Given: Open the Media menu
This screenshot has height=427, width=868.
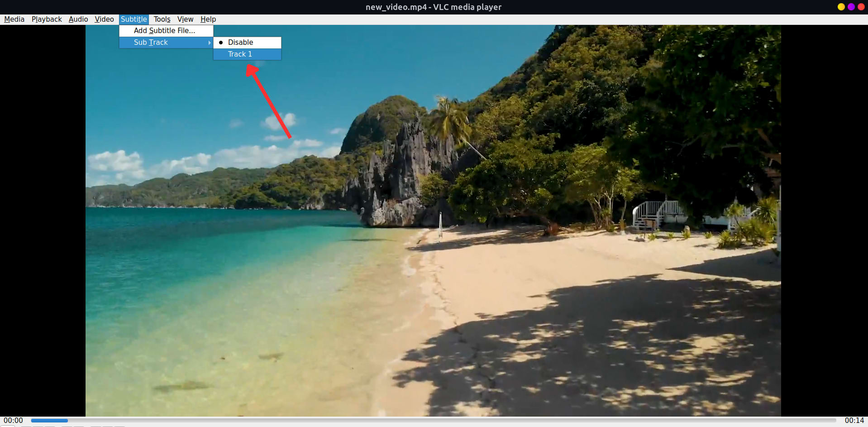Looking at the screenshot, I should pos(14,19).
